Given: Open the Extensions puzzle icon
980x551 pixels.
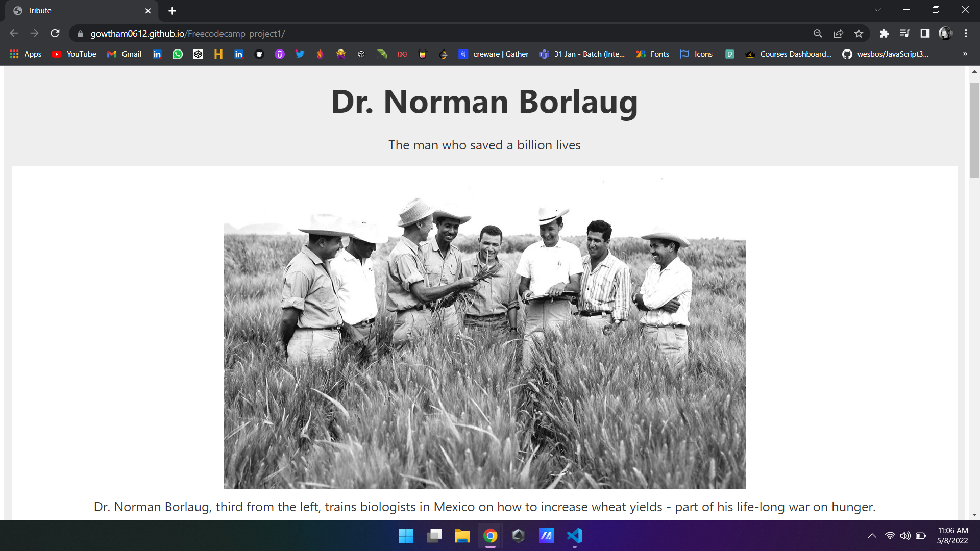Looking at the screenshot, I should click(884, 34).
